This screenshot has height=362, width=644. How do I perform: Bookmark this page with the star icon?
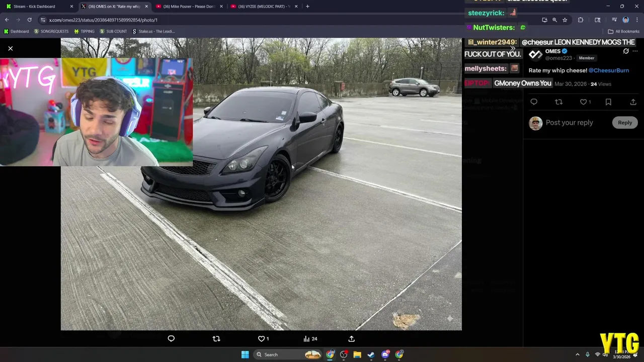point(565,20)
